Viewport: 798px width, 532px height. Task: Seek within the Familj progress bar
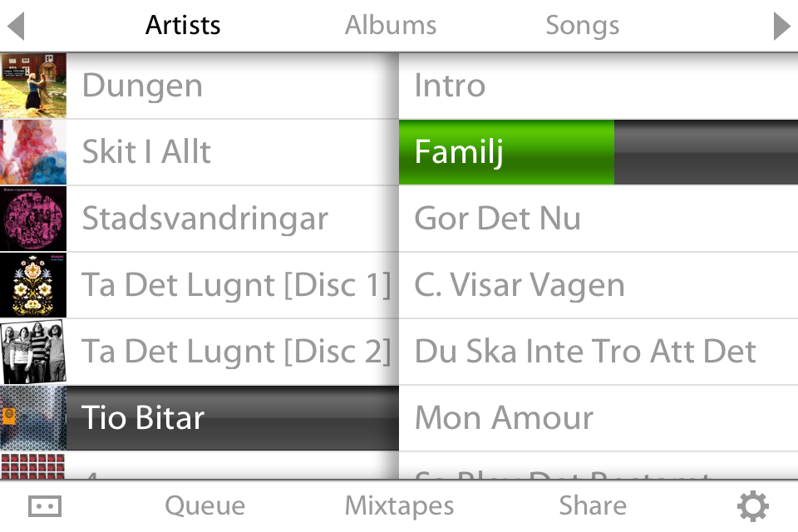point(598,152)
